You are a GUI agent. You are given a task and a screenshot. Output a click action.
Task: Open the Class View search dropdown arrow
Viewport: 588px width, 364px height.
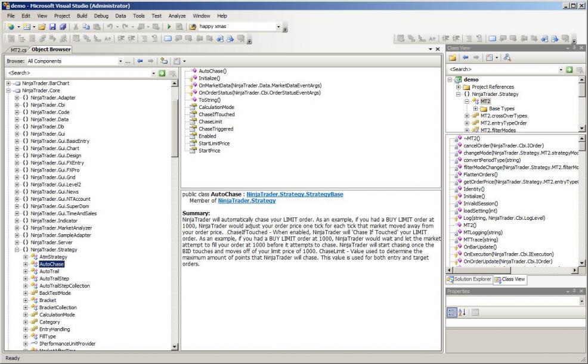pos(561,70)
